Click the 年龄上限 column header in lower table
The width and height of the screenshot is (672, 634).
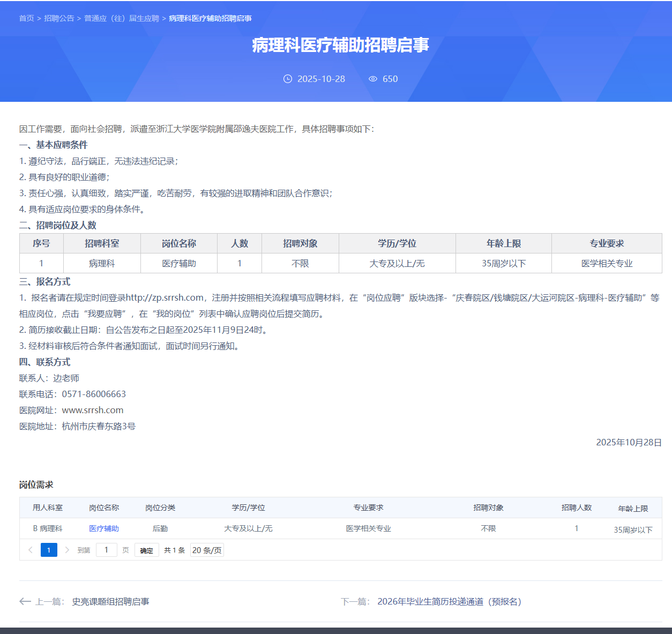(633, 508)
